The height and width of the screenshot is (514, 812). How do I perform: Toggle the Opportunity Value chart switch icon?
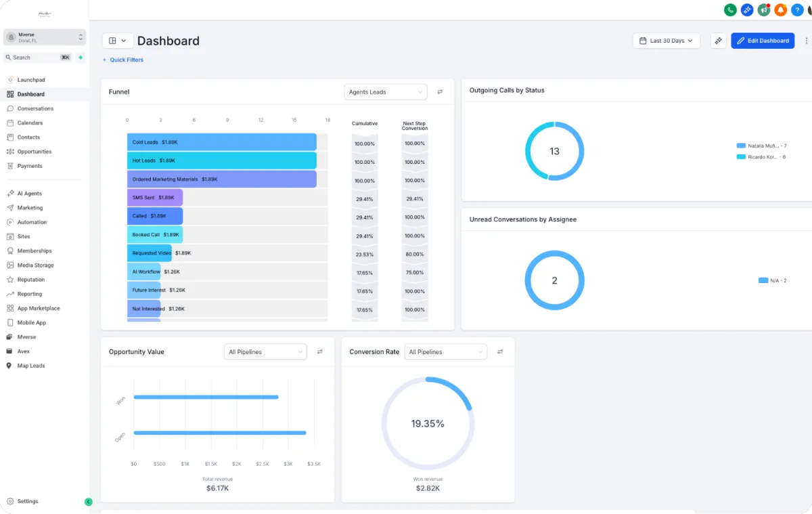(320, 352)
